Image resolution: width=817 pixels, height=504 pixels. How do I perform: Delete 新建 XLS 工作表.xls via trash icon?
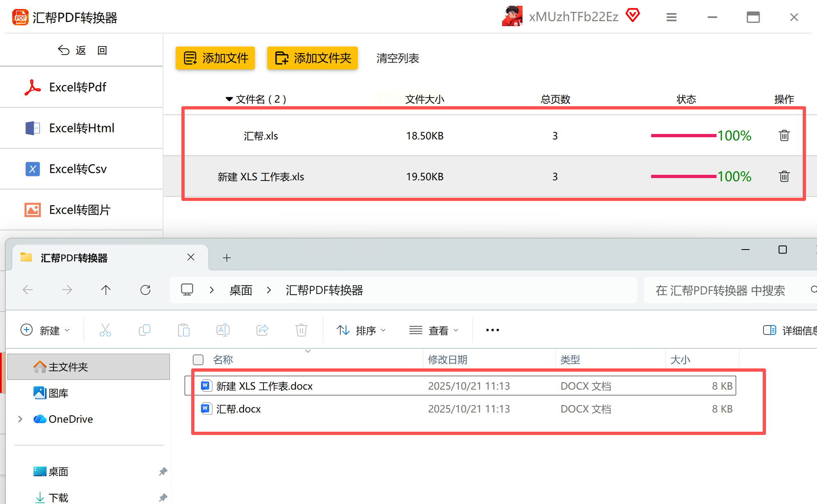coord(784,176)
